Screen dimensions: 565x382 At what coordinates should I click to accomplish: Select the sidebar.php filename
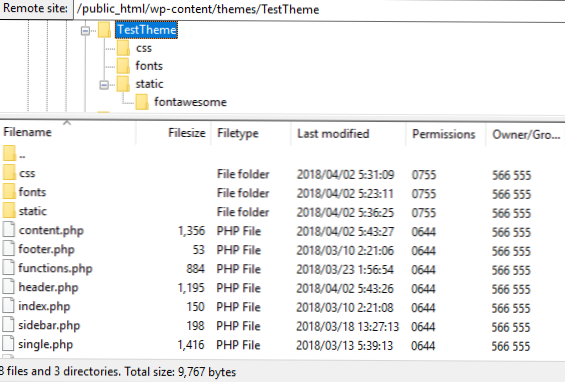49,326
